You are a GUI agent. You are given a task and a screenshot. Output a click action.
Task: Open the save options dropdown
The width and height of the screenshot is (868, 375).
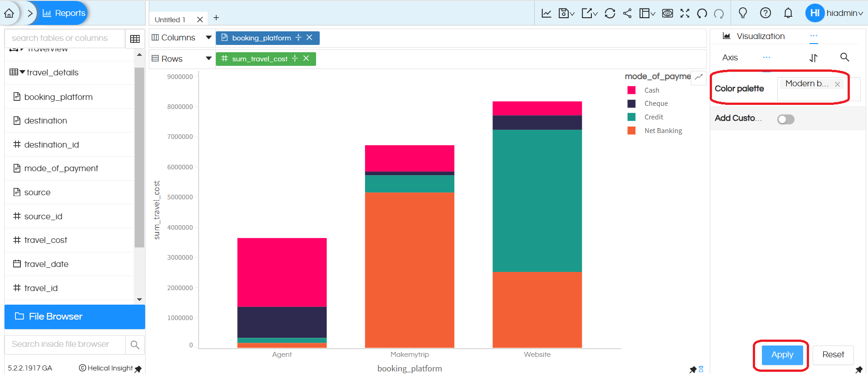point(566,13)
